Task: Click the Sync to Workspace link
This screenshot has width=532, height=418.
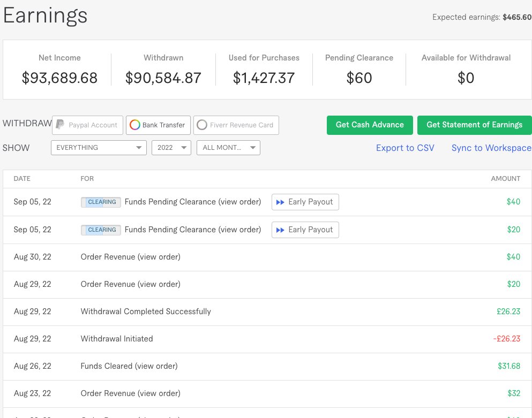Action: click(491, 148)
